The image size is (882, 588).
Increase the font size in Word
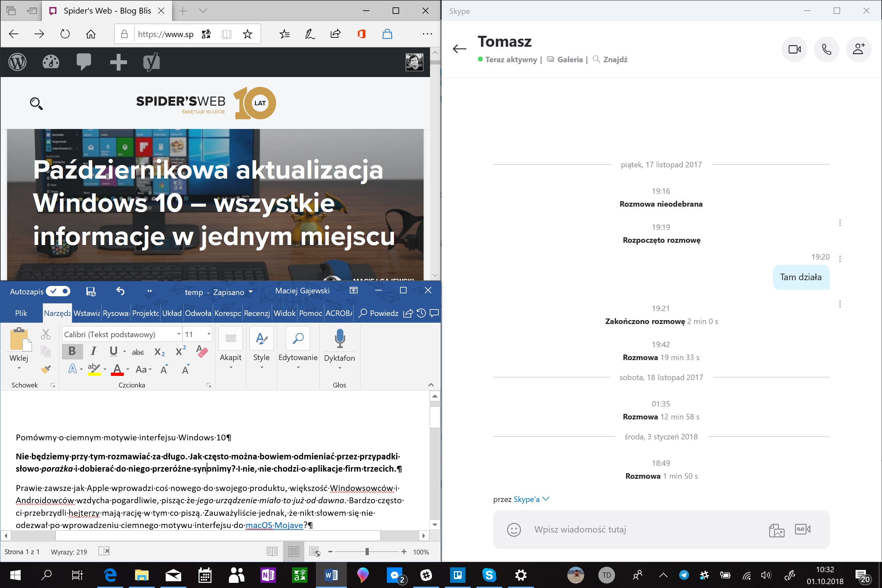click(x=164, y=369)
